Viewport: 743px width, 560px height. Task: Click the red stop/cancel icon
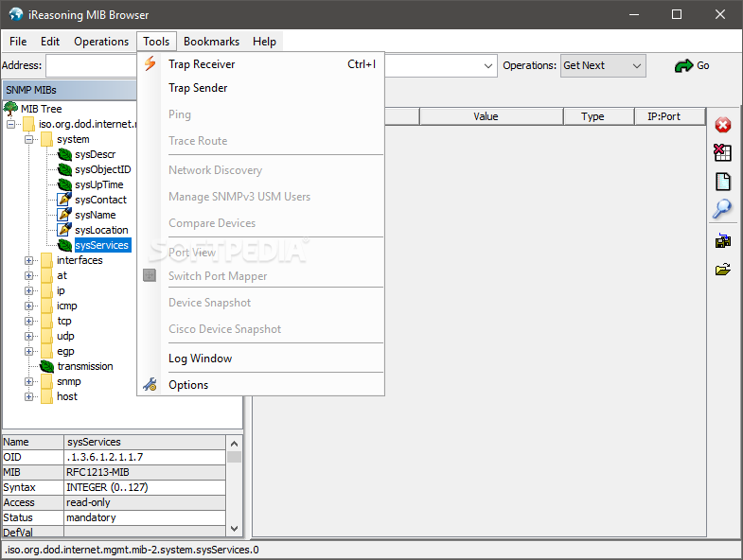(722, 126)
